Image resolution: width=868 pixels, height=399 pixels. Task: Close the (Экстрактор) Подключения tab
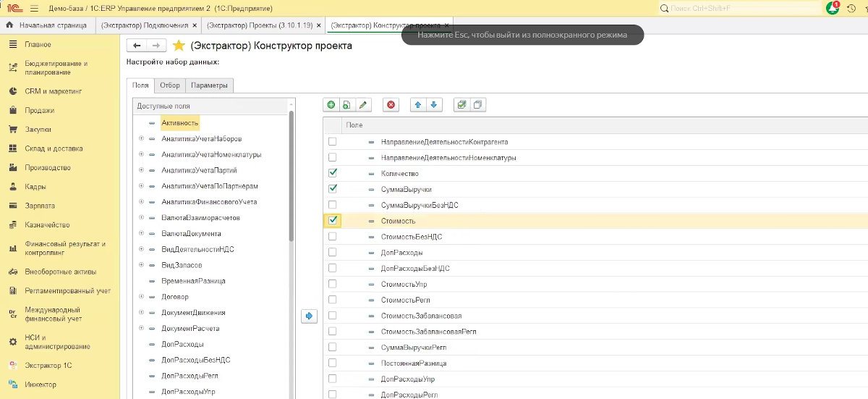coord(195,25)
